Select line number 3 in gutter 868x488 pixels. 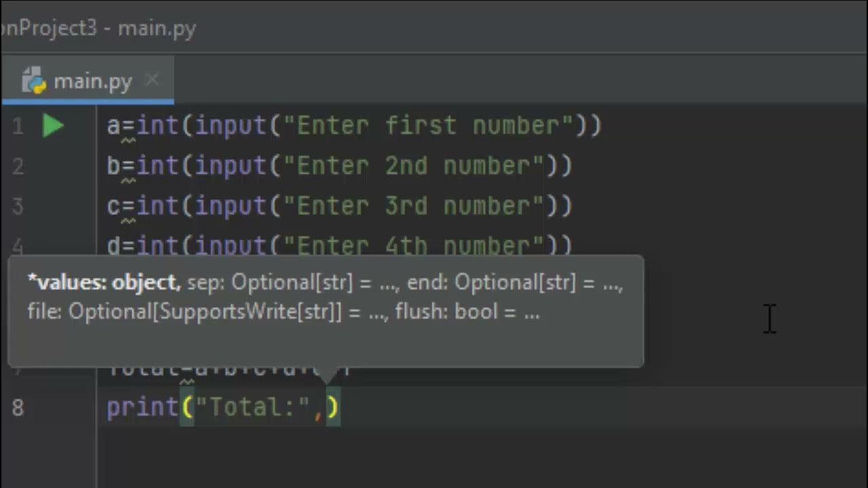coord(18,206)
